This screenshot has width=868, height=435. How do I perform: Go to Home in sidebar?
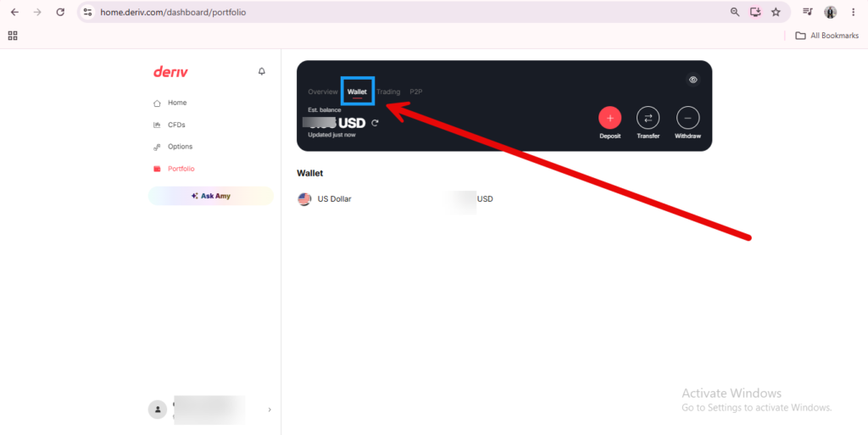click(x=170, y=103)
